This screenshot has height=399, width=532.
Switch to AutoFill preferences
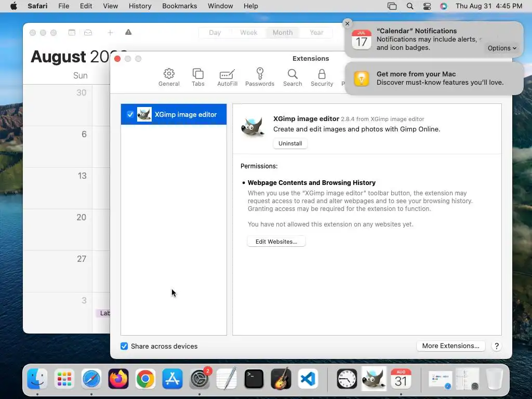pyautogui.click(x=227, y=77)
